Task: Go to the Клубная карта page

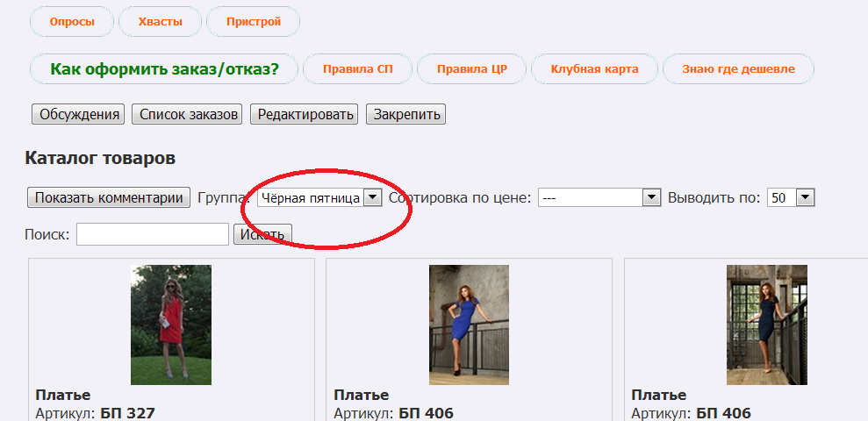Action: (x=594, y=68)
